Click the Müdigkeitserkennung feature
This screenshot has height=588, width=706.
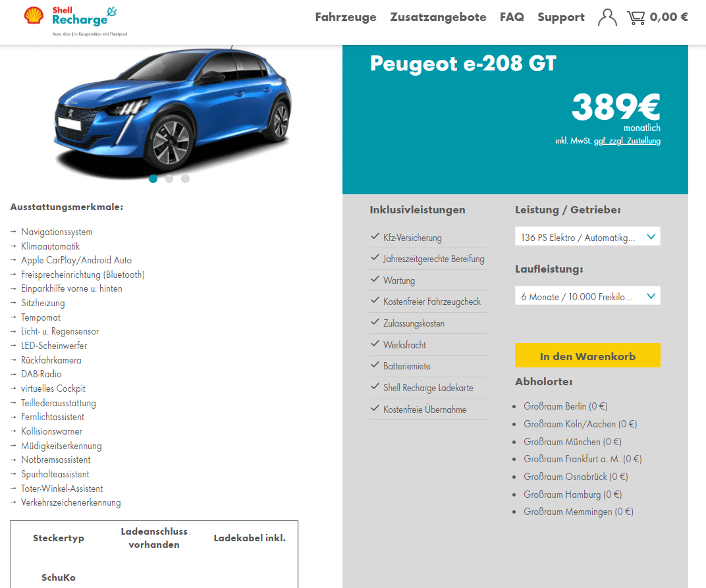pyautogui.click(x=61, y=446)
